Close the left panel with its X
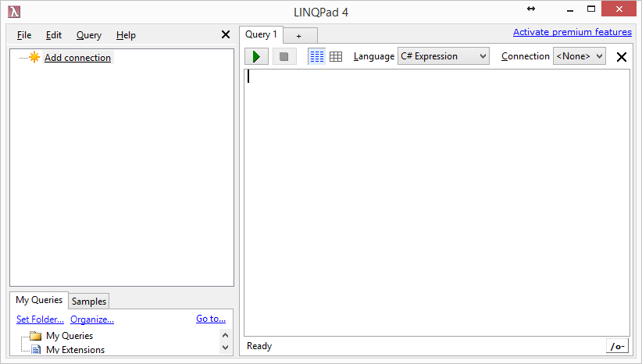 [226, 35]
